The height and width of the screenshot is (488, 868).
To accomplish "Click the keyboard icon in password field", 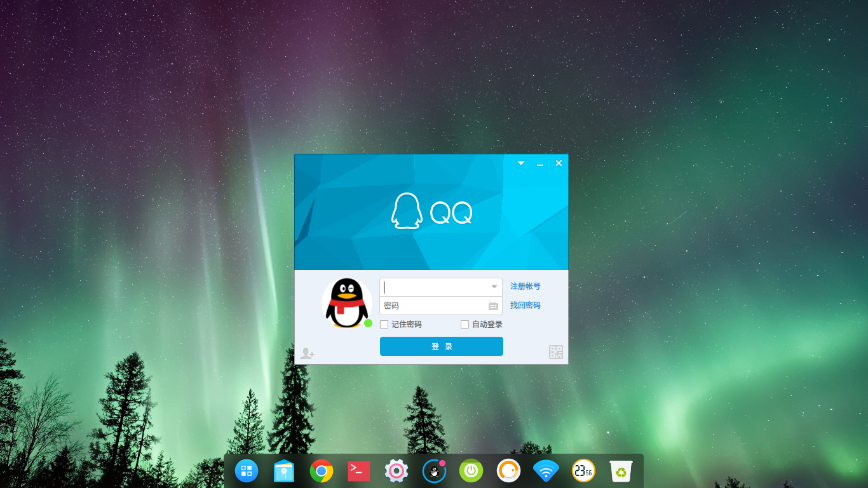I will (493, 306).
